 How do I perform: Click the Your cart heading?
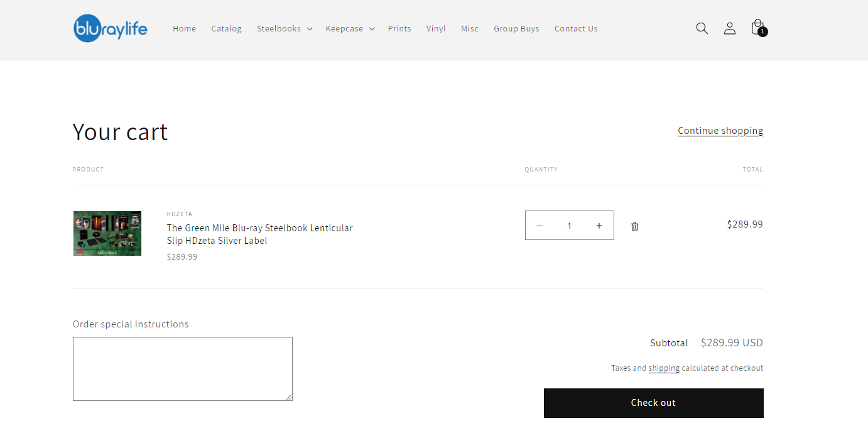click(x=120, y=132)
